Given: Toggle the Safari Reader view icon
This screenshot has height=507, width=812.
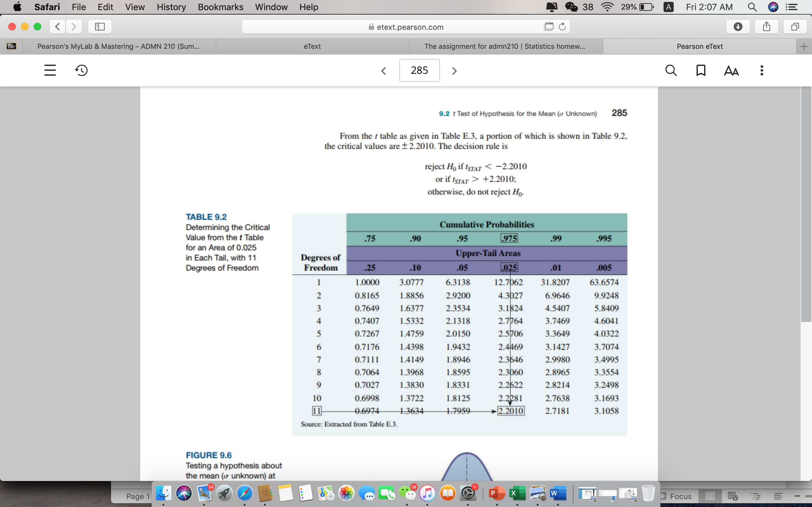Looking at the screenshot, I should tap(549, 27).
